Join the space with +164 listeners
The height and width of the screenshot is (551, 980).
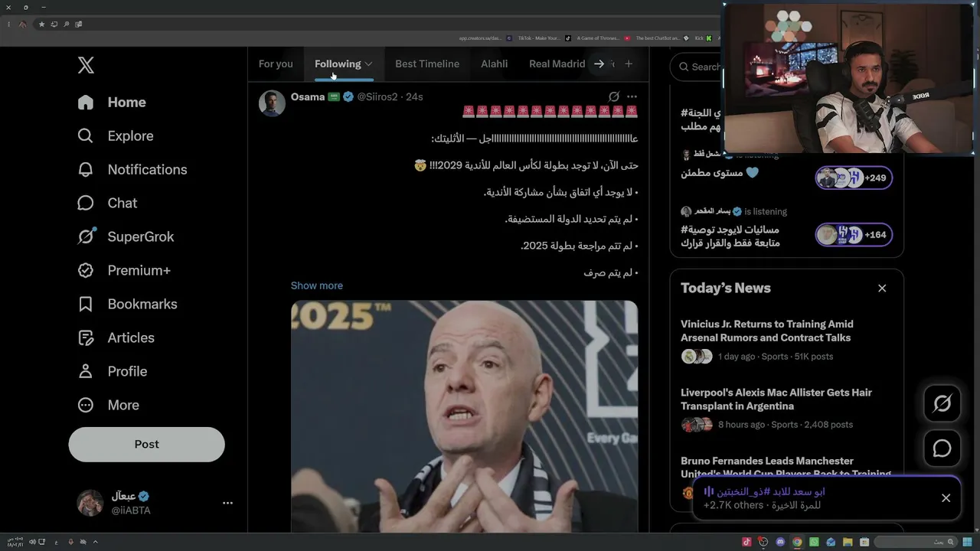point(854,235)
